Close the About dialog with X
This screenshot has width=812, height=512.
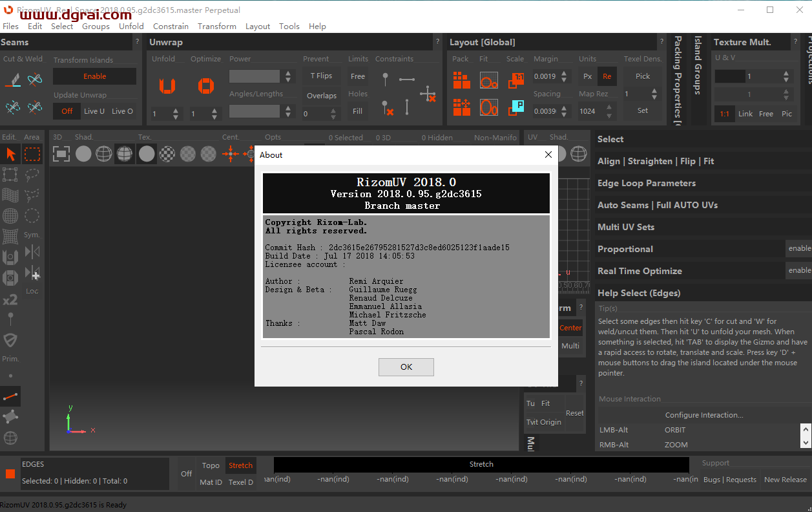pos(548,155)
